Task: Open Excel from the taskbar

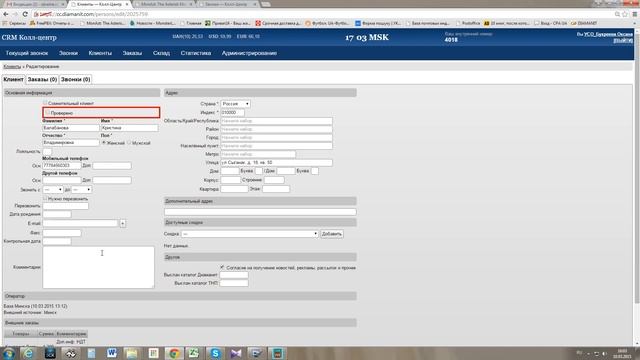Action: click(x=194, y=353)
